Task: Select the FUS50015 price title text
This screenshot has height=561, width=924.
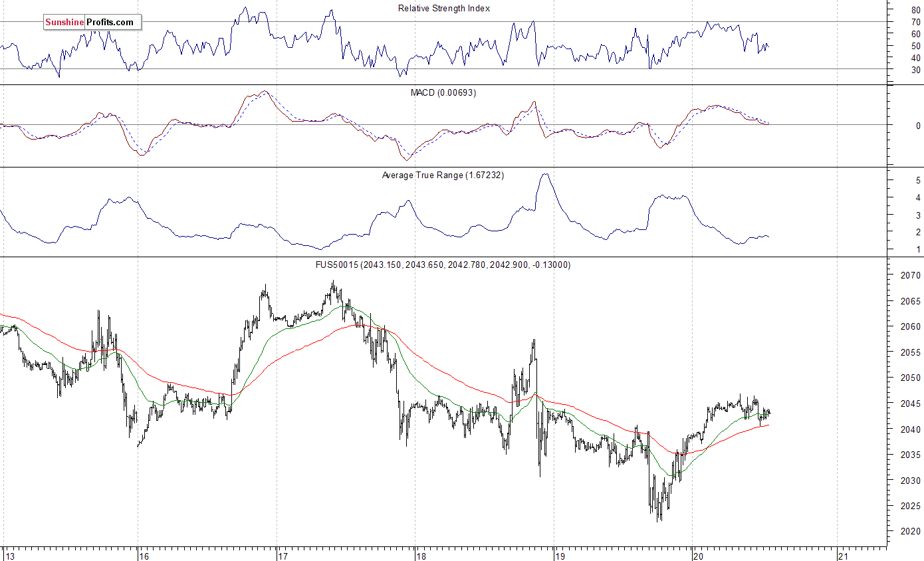Action: pos(443,265)
